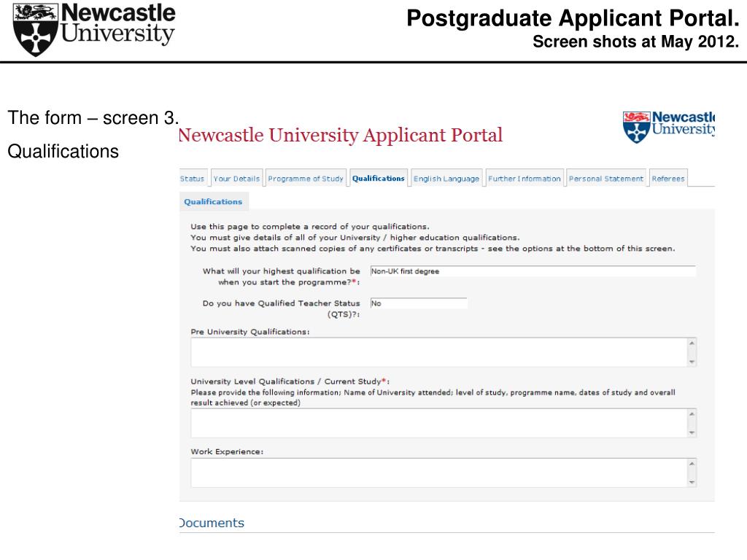
Task: Focus the Work Experience text area
Action: coord(438,472)
